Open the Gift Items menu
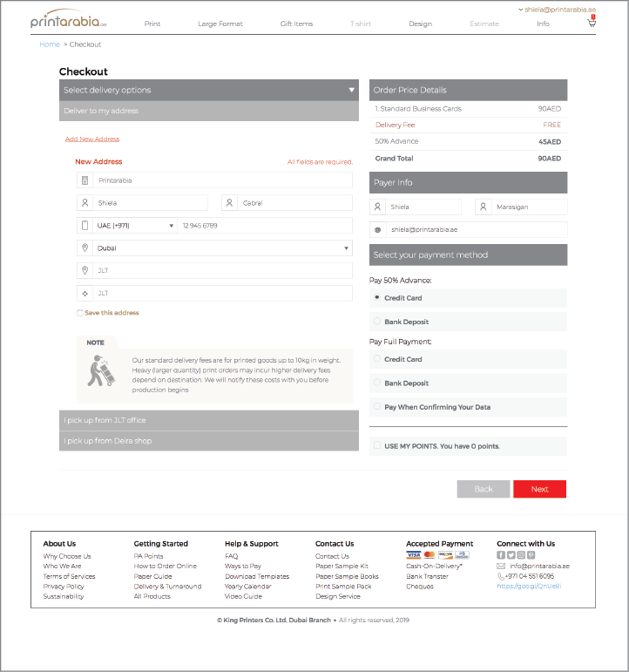 298,24
